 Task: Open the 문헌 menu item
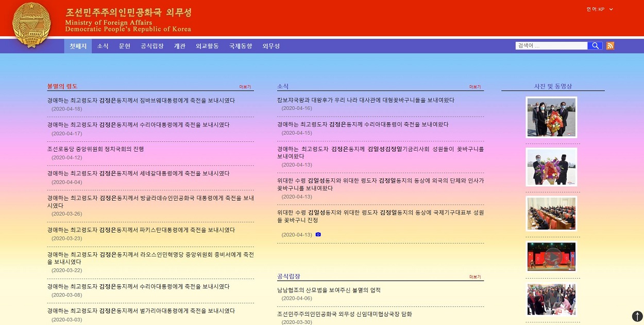(x=125, y=46)
